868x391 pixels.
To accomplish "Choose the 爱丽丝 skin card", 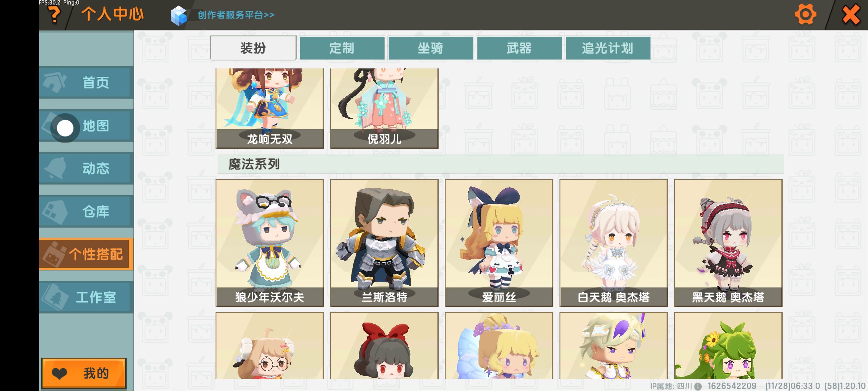I will coord(499,243).
